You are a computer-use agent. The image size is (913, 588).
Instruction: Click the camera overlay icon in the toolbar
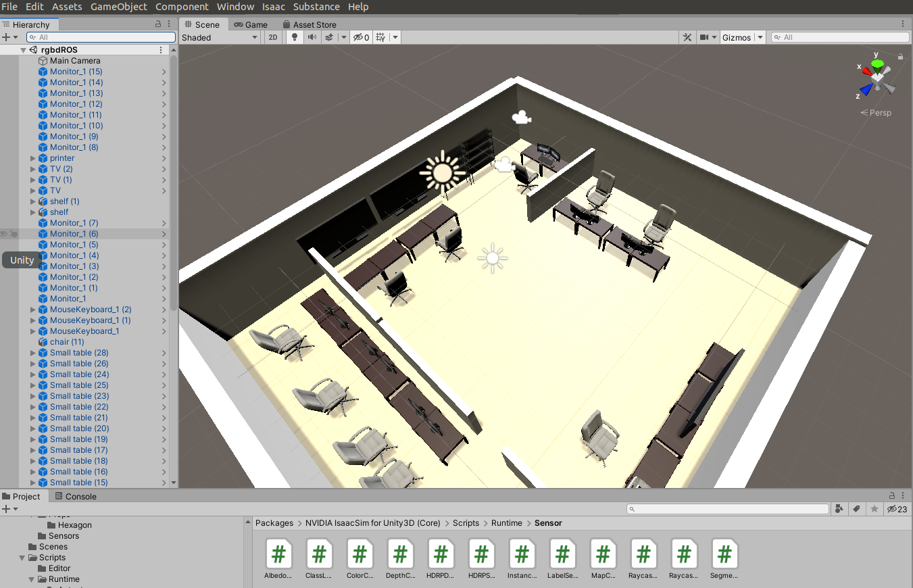point(705,37)
